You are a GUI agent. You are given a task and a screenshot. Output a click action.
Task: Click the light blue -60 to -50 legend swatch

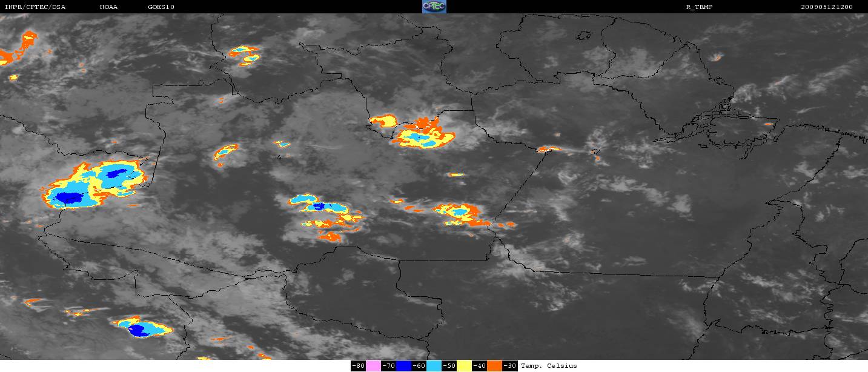(434, 366)
